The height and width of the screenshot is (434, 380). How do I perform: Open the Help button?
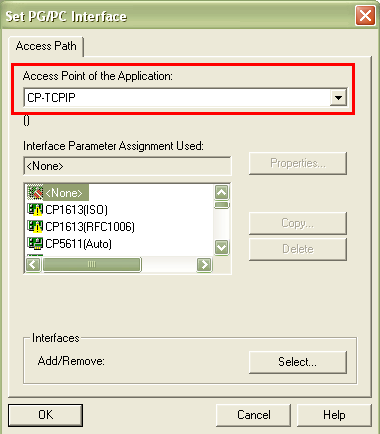tap(334, 415)
